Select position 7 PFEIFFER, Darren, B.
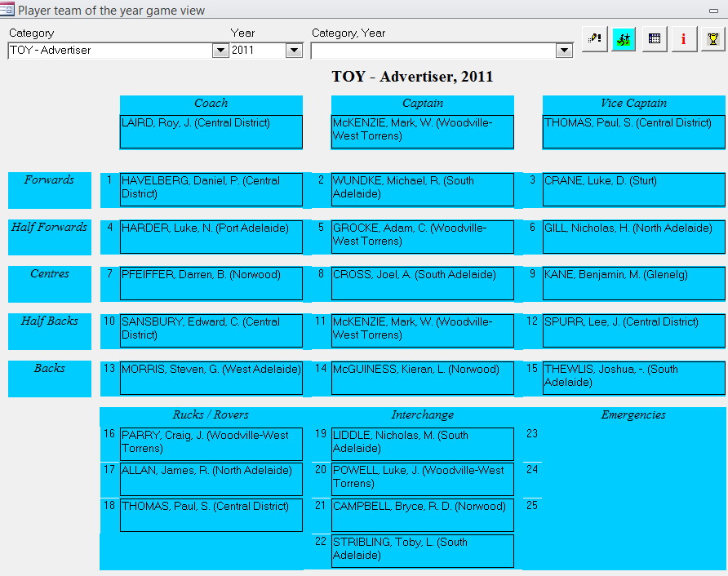 (x=211, y=283)
